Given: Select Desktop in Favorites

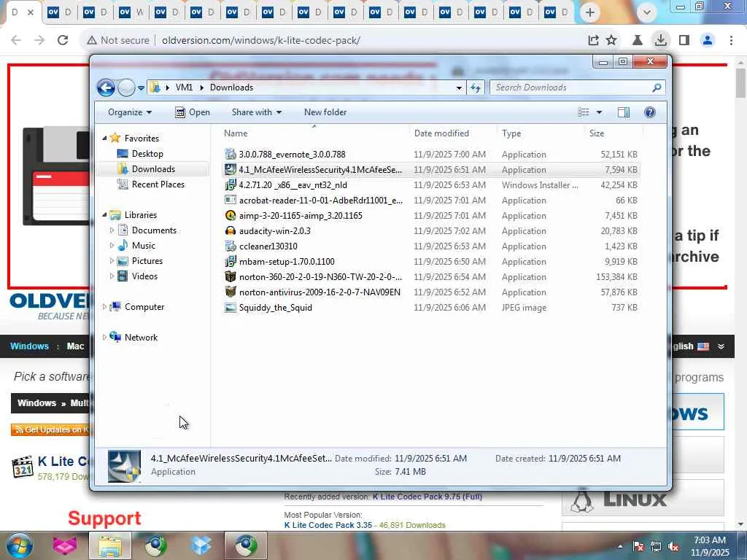Looking at the screenshot, I should [x=147, y=154].
